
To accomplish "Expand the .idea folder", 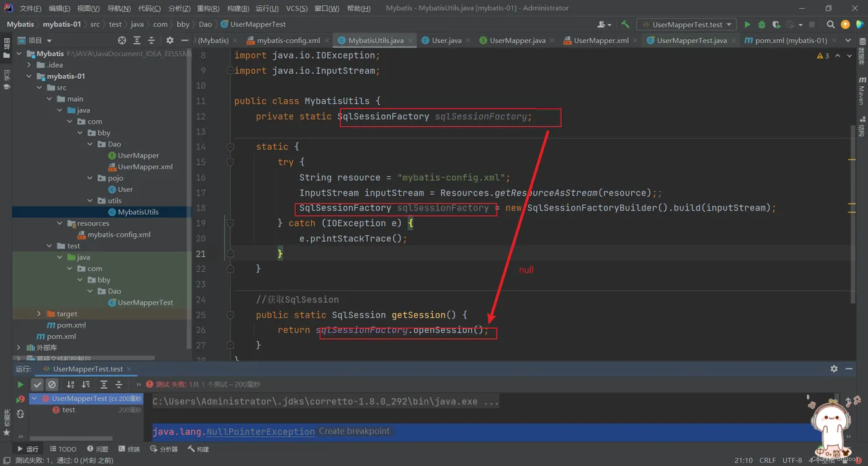I will (29, 65).
